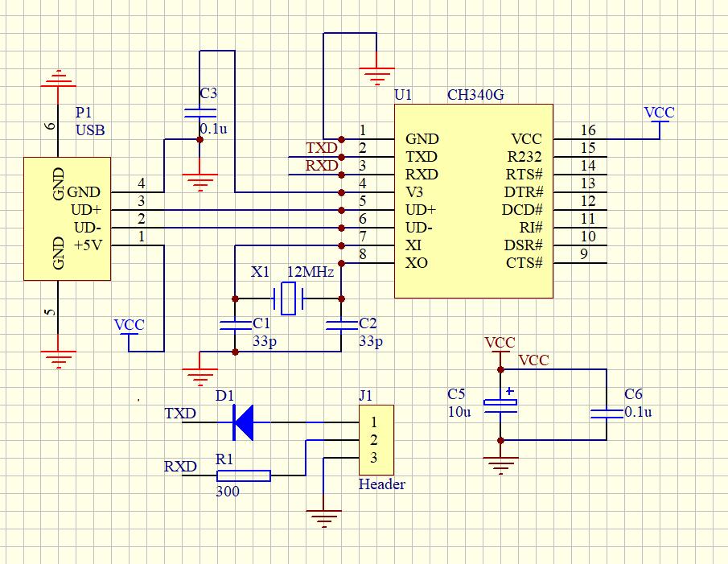The image size is (728, 564).
Task: Click the RTS# pin name on U1
Action: 524,174
